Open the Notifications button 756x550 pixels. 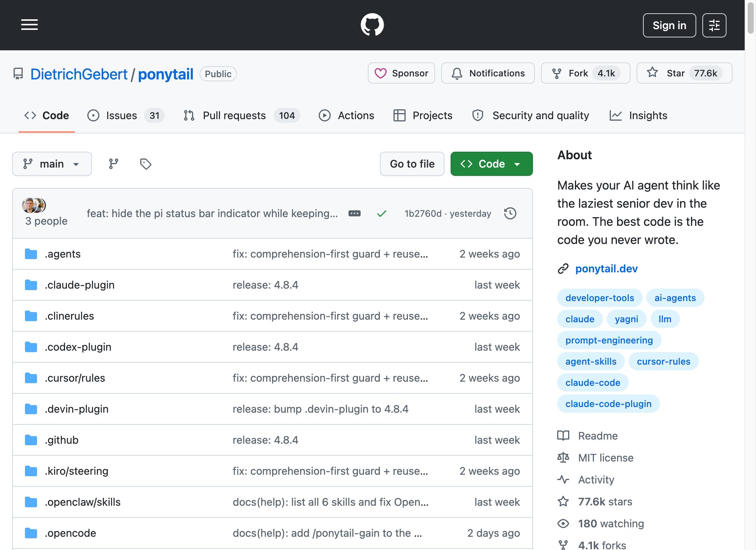[x=488, y=73]
